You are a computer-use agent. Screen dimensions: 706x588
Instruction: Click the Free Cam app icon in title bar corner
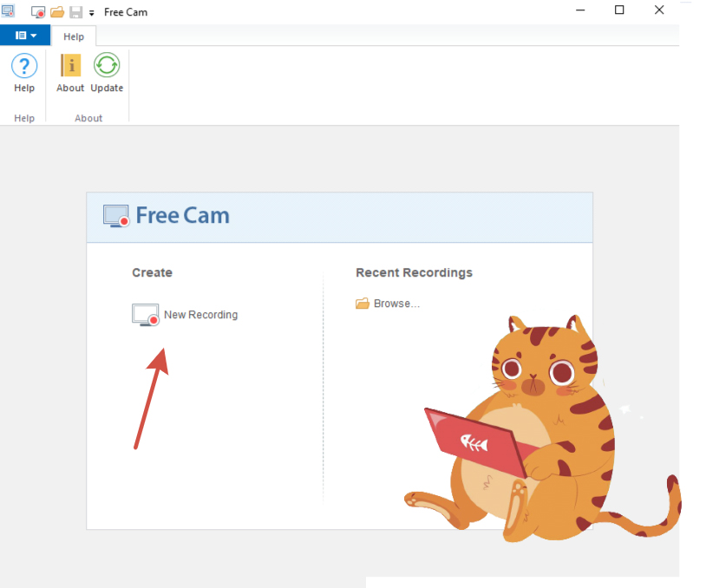tap(9, 11)
